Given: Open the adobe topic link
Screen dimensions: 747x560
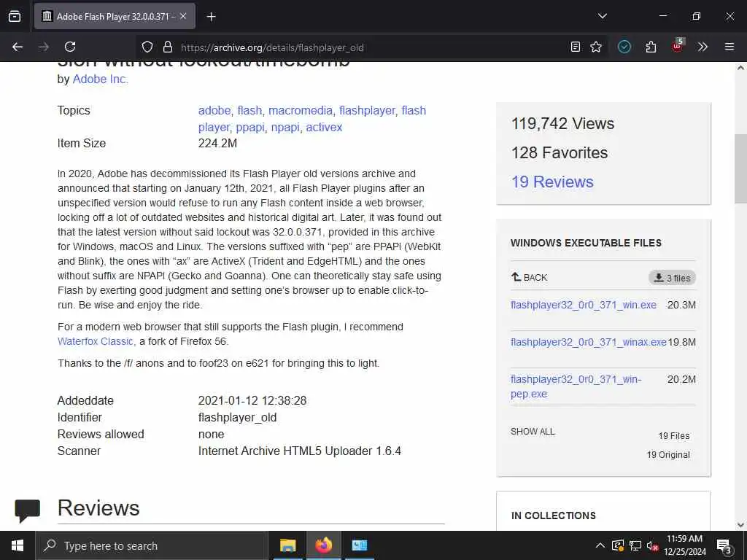Looking at the screenshot, I should tap(214, 111).
